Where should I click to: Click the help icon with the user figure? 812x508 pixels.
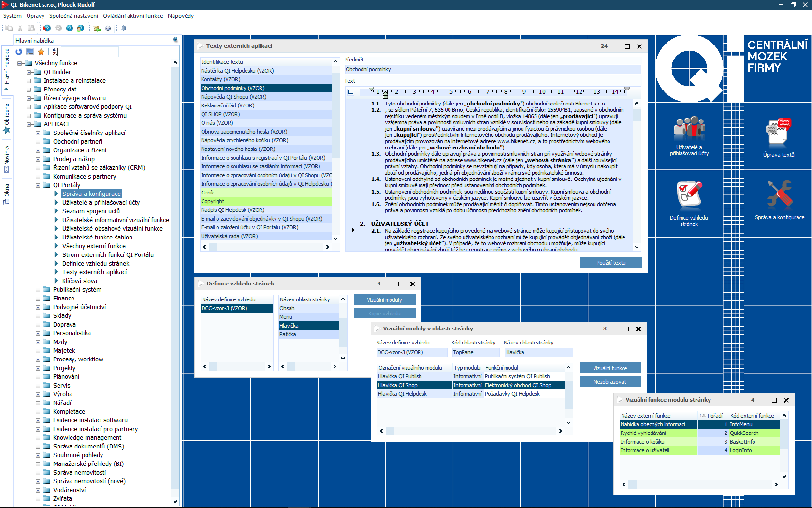(81, 28)
